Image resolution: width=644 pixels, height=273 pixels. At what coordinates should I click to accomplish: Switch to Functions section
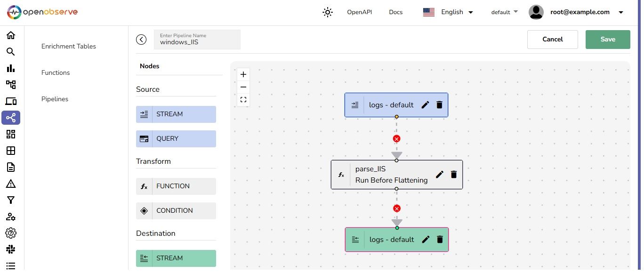click(56, 72)
